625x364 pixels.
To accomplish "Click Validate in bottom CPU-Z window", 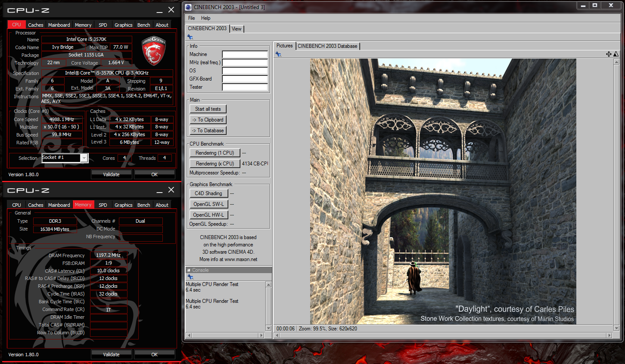I will [x=111, y=355].
